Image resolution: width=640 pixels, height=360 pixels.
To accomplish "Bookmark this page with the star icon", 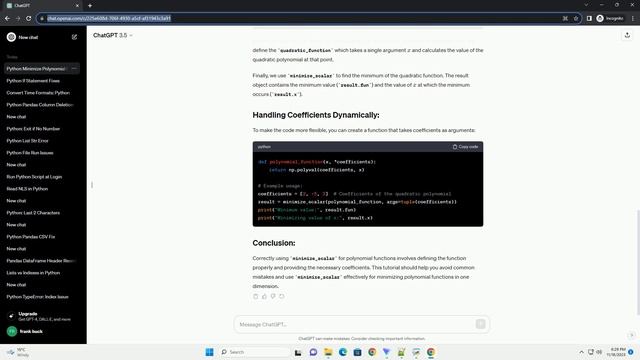I will click(x=576, y=18).
